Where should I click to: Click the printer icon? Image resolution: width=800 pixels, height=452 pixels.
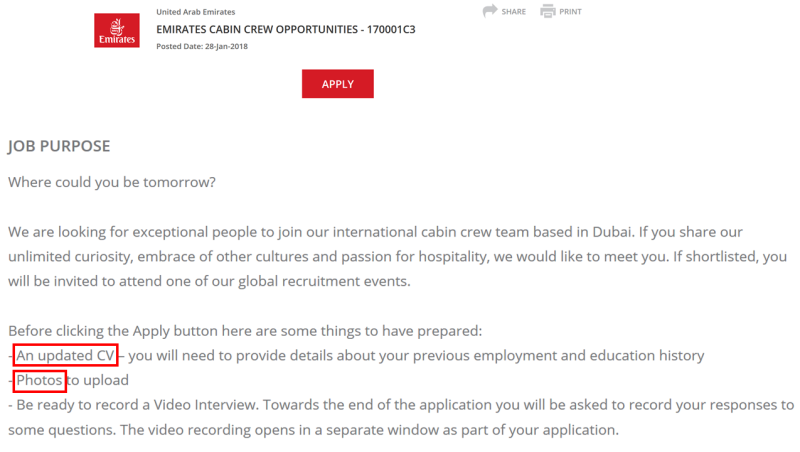click(x=548, y=11)
